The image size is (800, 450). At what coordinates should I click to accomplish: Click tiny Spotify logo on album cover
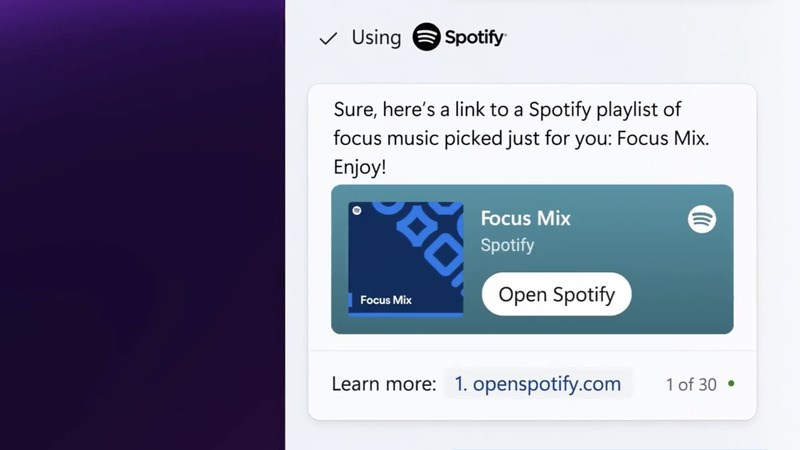pyautogui.click(x=357, y=211)
